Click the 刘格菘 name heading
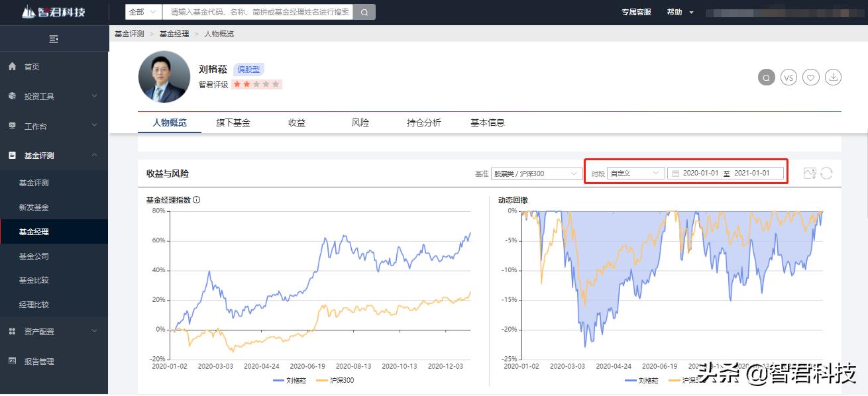Image resolution: width=868 pixels, height=396 pixels. (x=213, y=69)
